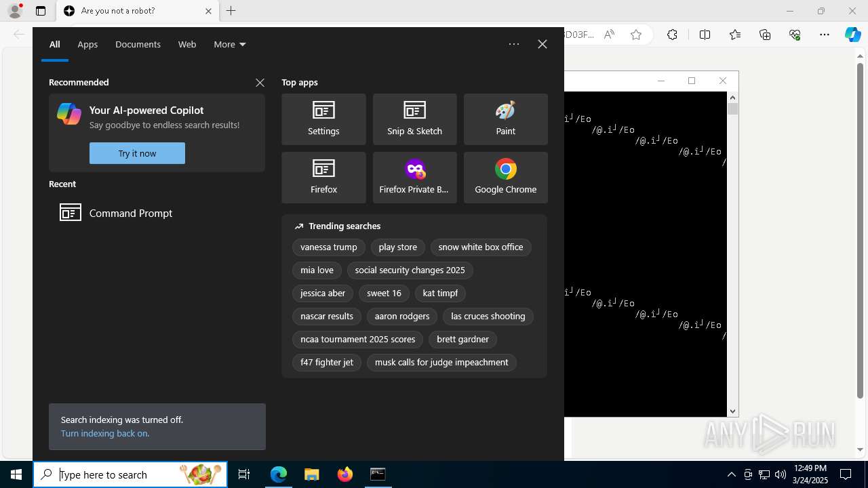Select 'jessica aber' trending chip
The height and width of the screenshot is (488, 868).
pos(323,293)
